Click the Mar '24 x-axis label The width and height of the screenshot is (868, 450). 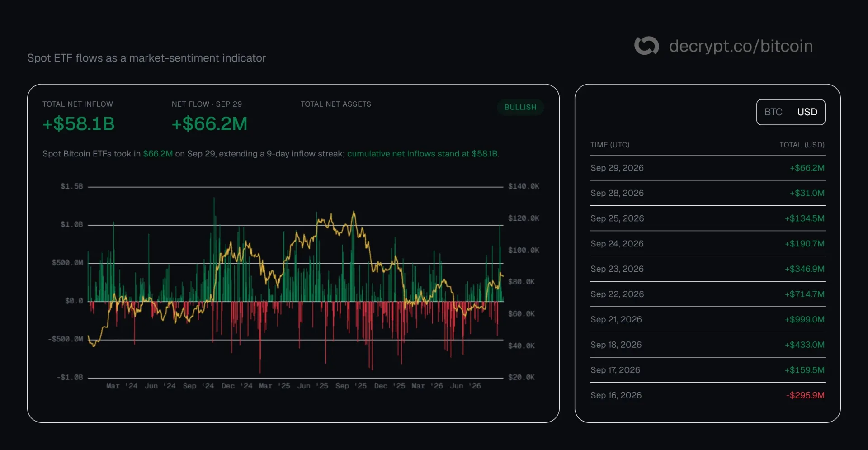click(x=122, y=386)
